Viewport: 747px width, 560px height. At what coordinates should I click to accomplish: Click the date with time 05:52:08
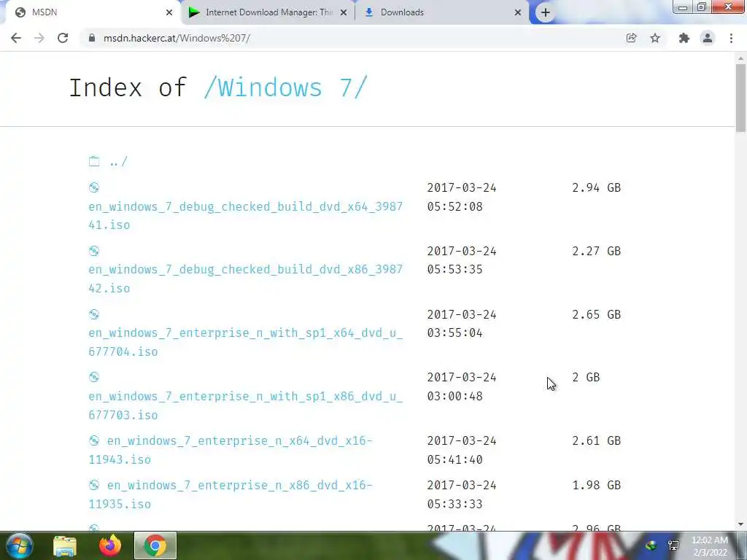click(462, 197)
